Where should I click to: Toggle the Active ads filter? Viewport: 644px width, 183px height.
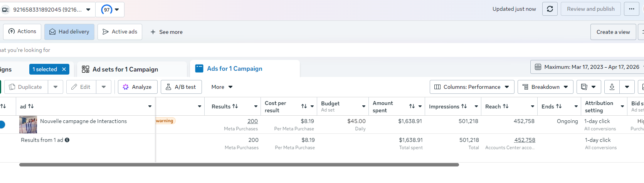click(120, 32)
